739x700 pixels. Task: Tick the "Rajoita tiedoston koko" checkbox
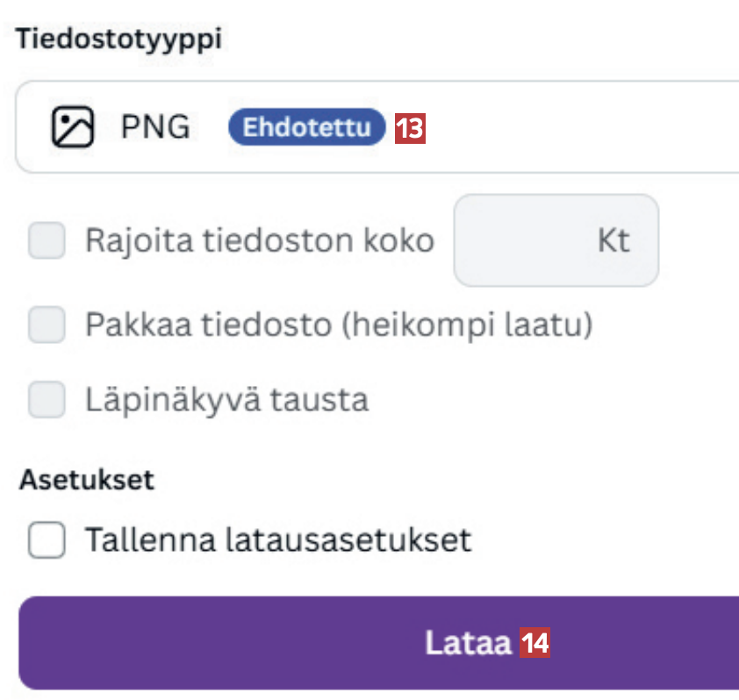[47, 240]
